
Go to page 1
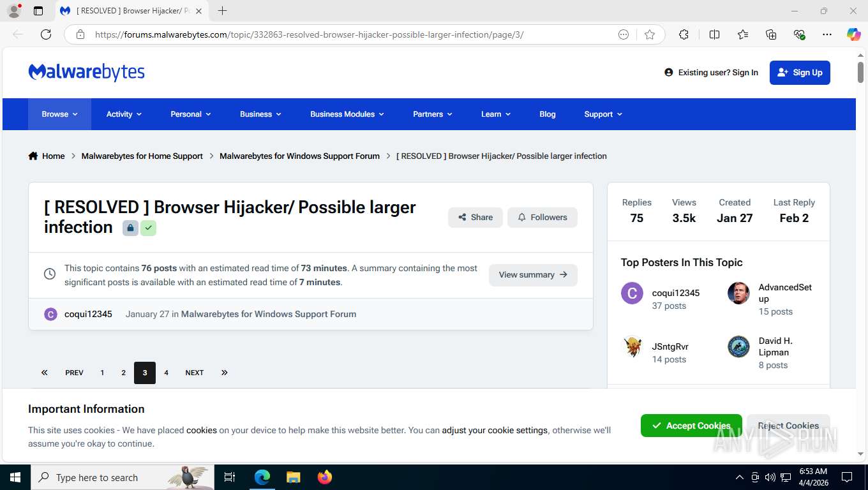click(x=102, y=373)
